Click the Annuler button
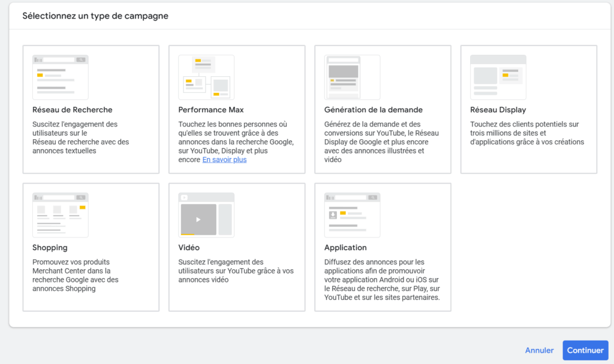This screenshot has width=614, height=364. (x=539, y=350)
